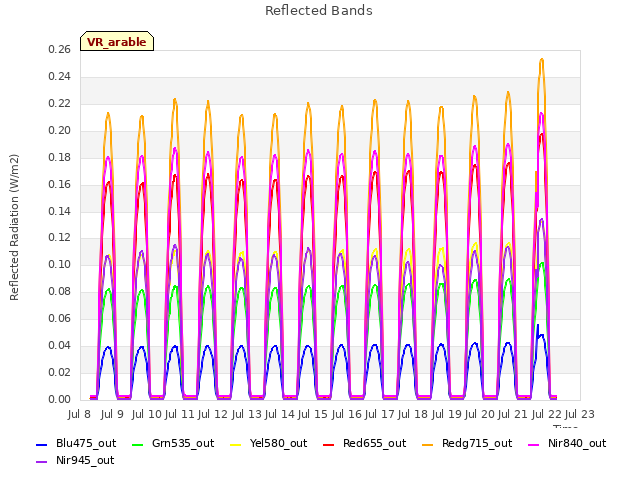Click the highest orange peak near Jul 22
Viewport: 640px width, 480px height.
point(542,59)
